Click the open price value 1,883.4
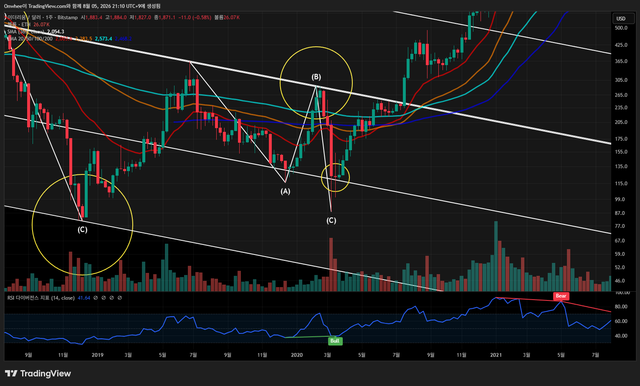 pyautogui.click(x=93, y=18)
